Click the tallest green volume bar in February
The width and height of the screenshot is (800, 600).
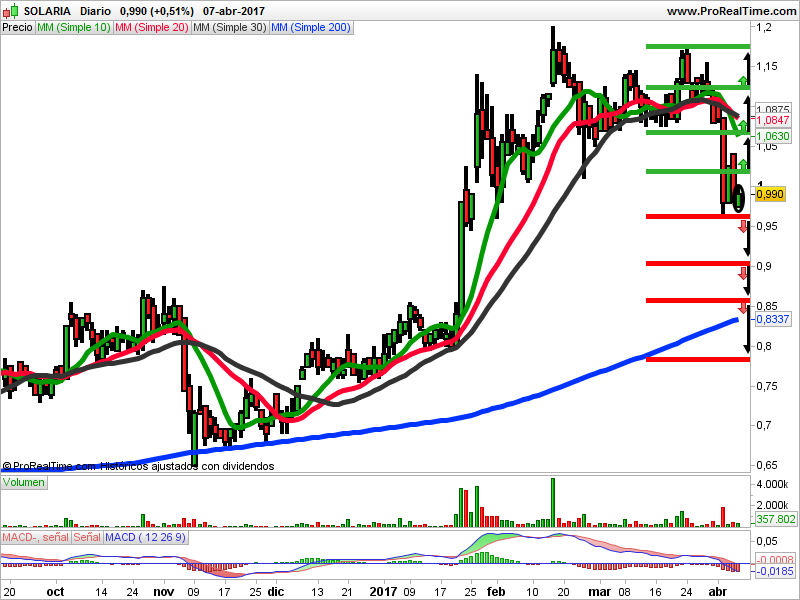point(553,503)
